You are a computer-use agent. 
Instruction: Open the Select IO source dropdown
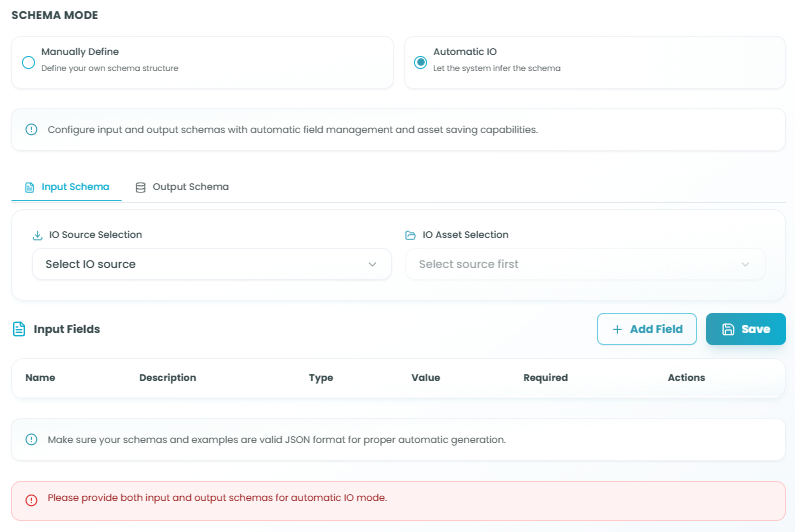tap(211, 264)
